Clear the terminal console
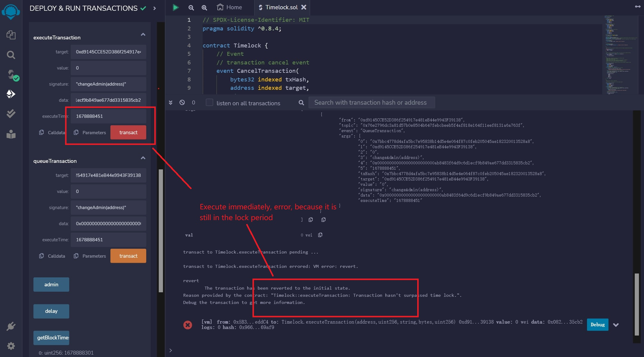This screenshot has width=644, height=357. point(182,102)
